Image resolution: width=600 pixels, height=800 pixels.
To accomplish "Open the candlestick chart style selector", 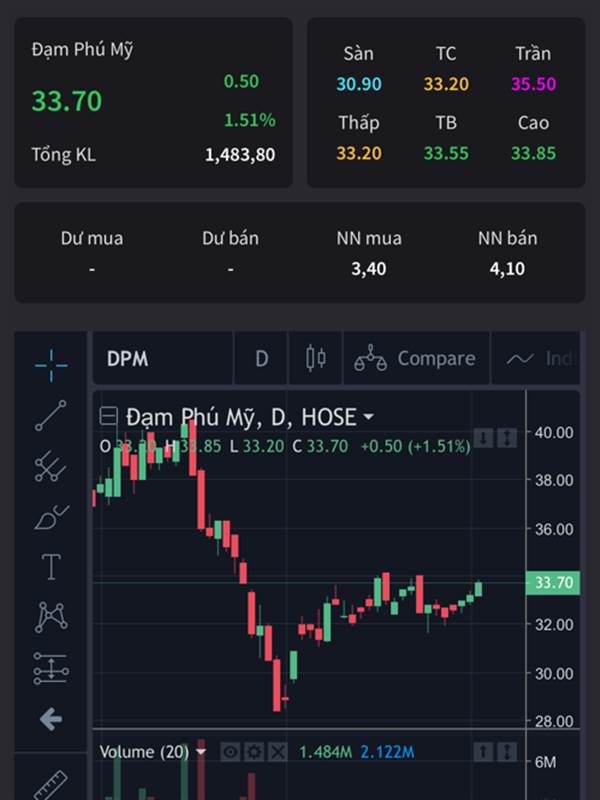I will tap(316, 358).
